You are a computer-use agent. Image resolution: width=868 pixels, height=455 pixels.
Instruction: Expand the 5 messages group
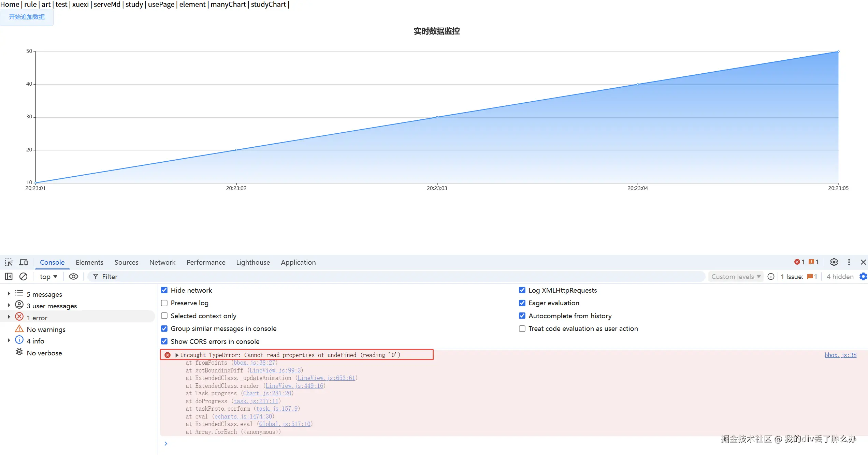pos(9,294)
